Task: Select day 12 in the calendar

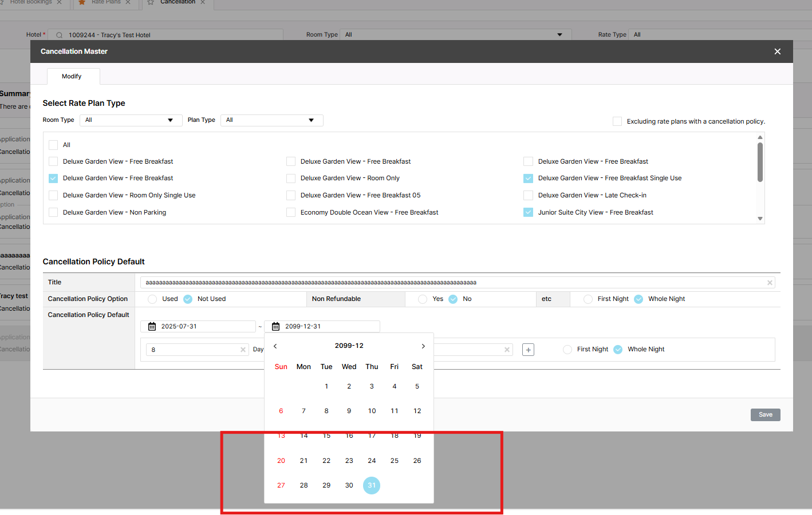Action: 417,411
